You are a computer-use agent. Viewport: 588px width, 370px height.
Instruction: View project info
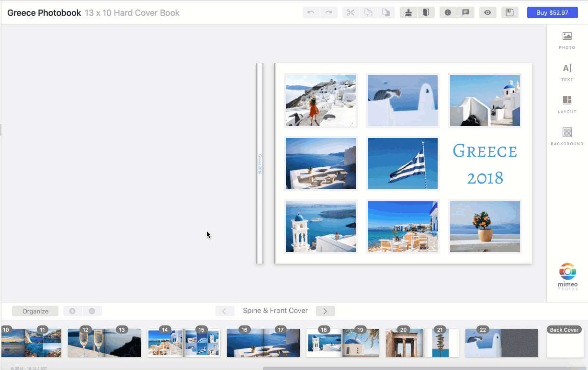(448, 12)
